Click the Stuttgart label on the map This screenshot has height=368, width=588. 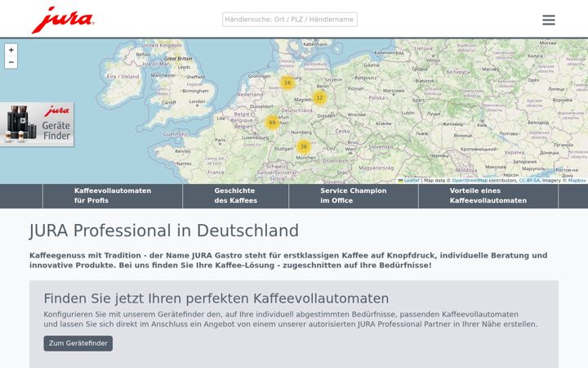click(x=283, y=149)
